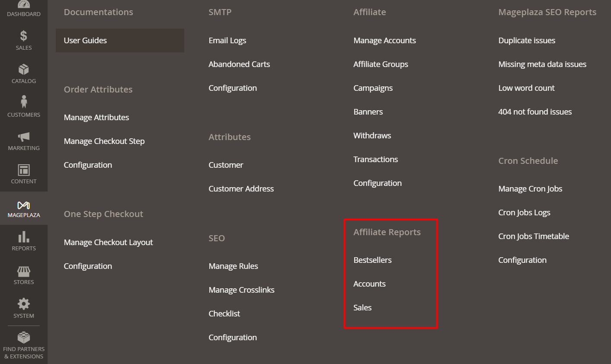Open the Reports bar chart icon
Viewport: 611px width, 364px height.
tap(24, 237)
